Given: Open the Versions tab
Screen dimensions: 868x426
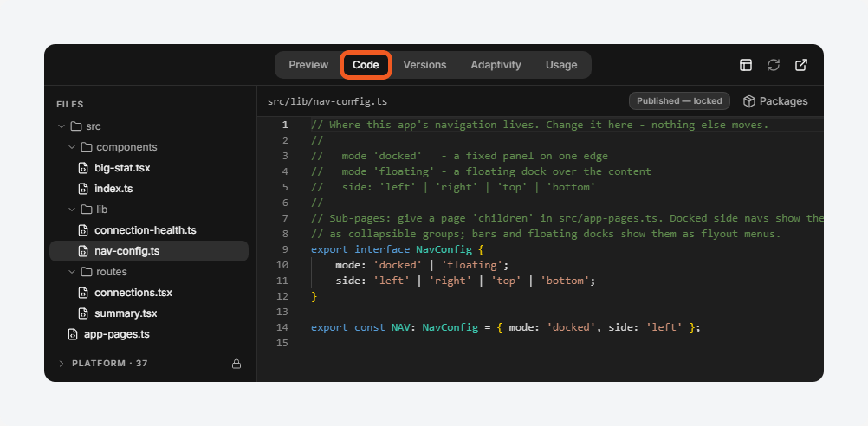Looking at the screenshot, I should coord(424,65).
